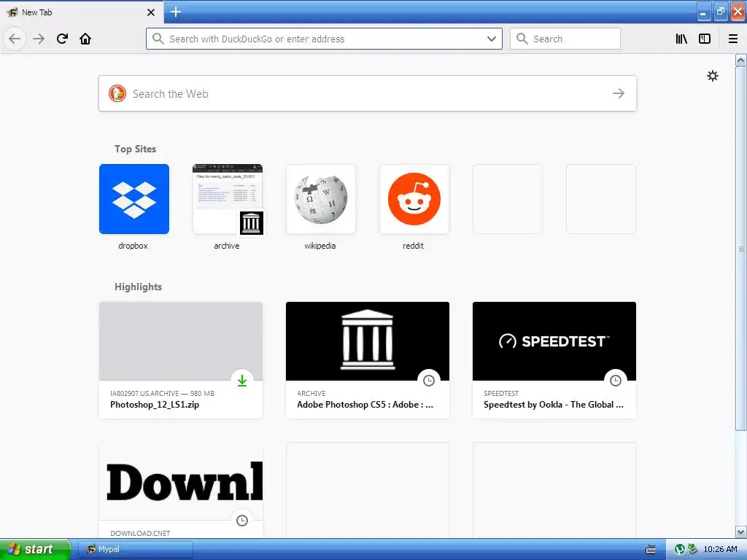The height and width of the screenshot is (560, 747).
Task: Click the Internet Archive highlight thumbnail
Action: pyautogui.click(x=368, y=341)
